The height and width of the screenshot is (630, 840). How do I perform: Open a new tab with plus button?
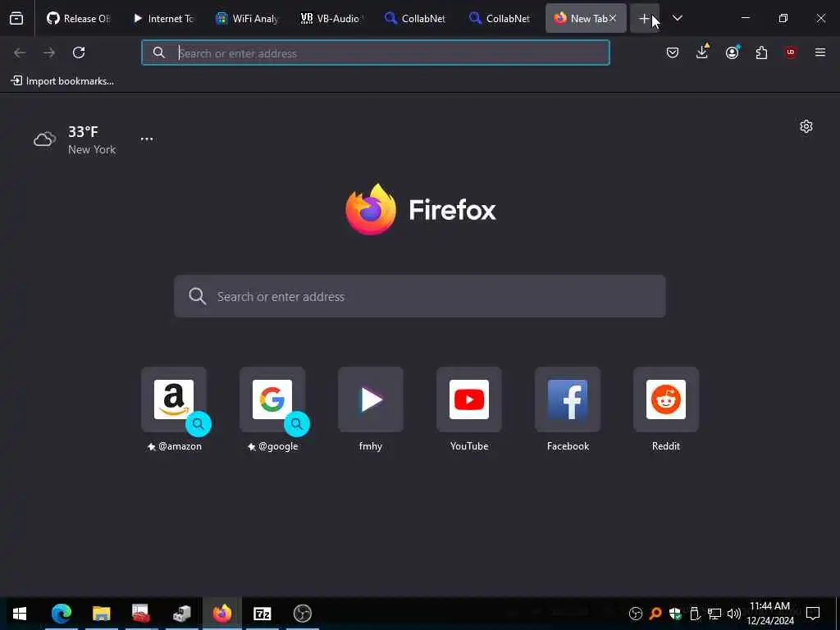point(644,19)
